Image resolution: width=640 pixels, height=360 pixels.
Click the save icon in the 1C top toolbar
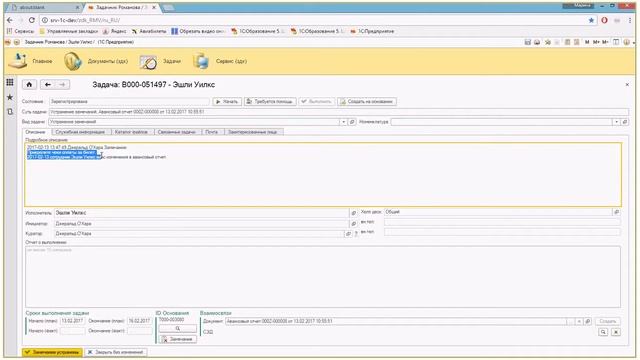[x=527, y=42]
